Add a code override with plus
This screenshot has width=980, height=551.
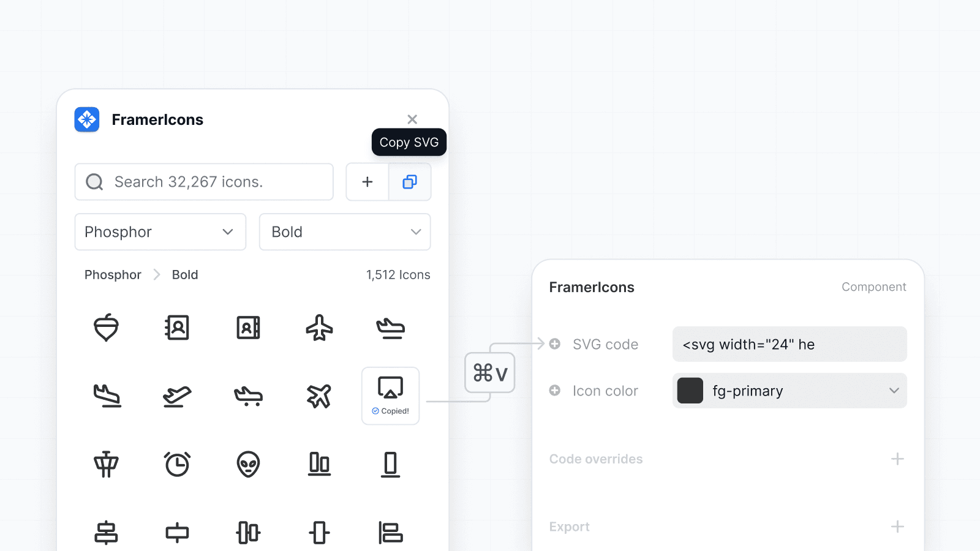tap(897, 459)
